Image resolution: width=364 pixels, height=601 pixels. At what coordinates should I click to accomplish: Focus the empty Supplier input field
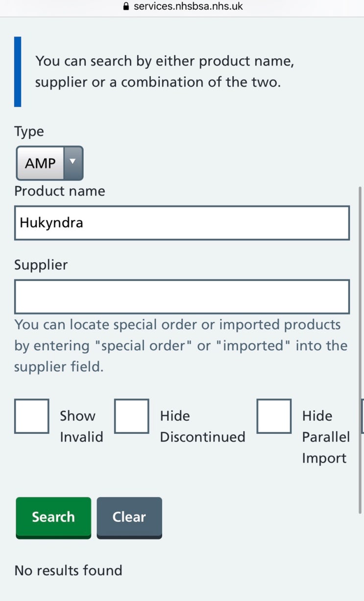pyautogui.click(x=182, y=296)
